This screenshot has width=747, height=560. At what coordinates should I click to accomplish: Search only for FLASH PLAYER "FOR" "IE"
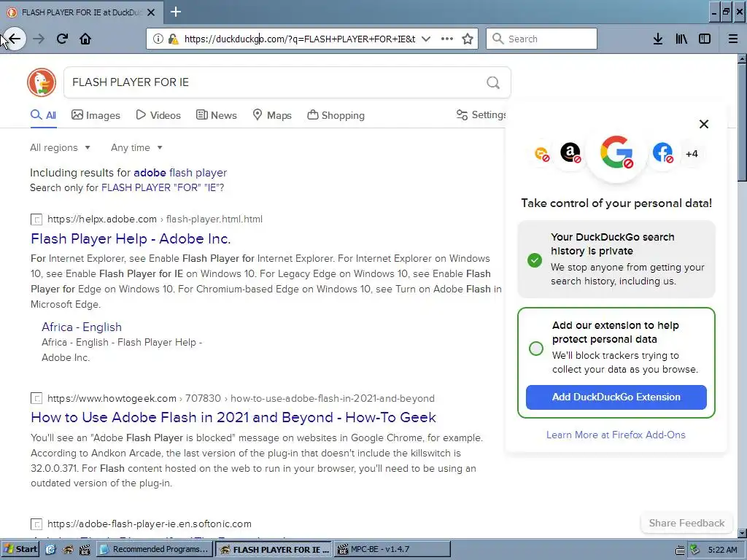point(163,187)
